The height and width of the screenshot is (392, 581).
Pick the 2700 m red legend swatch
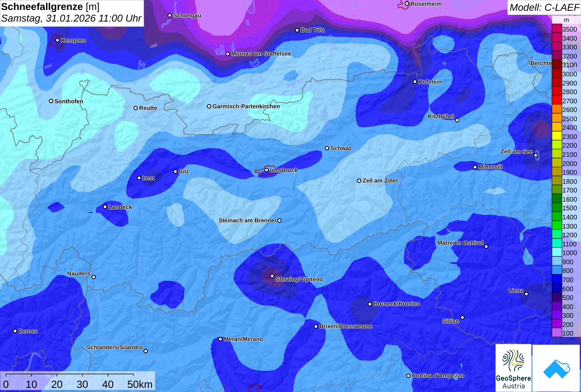(x=557, y=101)
